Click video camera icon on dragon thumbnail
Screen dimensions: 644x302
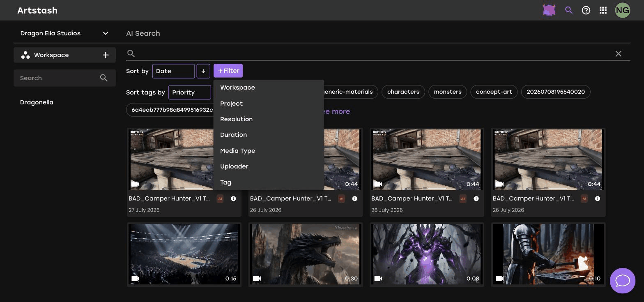(257, 279)
